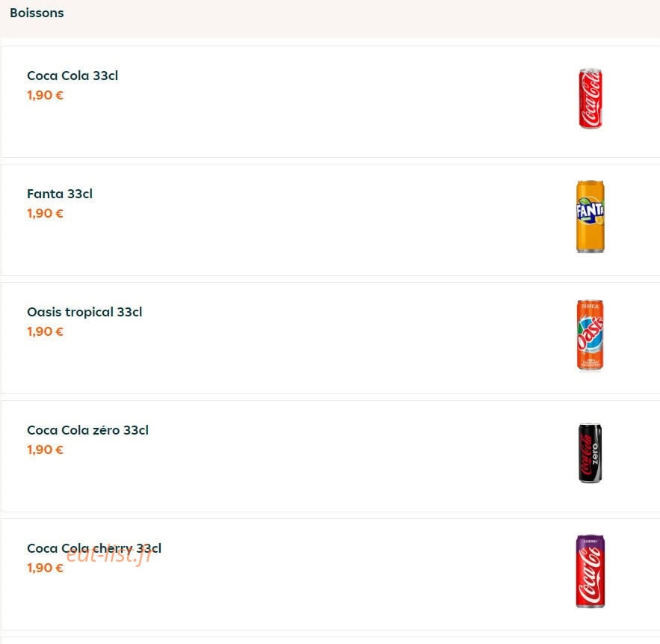660x644 pixels.
Task: Click the Coca Cola cherry 33cl title
Action: 94,548
